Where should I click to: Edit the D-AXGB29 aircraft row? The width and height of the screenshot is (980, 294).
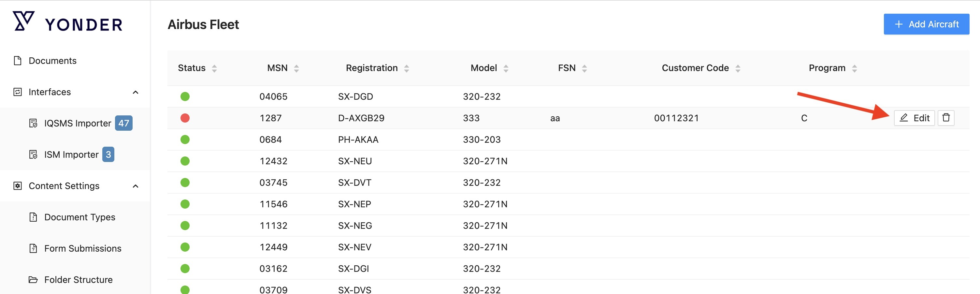point(914,118)
